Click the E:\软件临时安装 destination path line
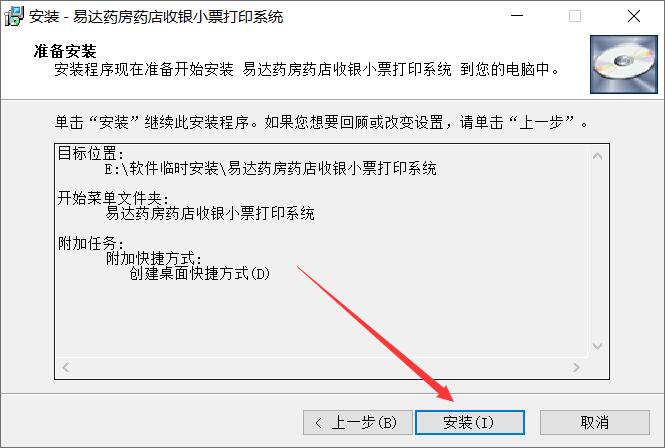Screen dimensions: 665x448 point(271,168)
